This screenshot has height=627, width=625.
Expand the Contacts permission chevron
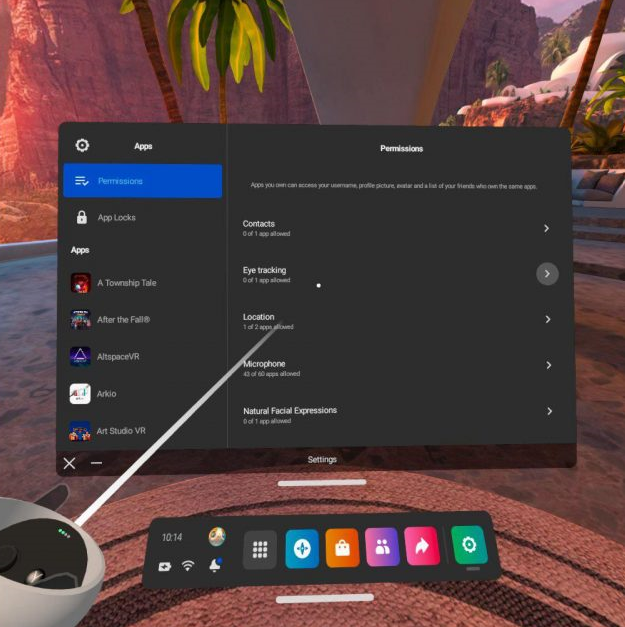click(546, 228)
